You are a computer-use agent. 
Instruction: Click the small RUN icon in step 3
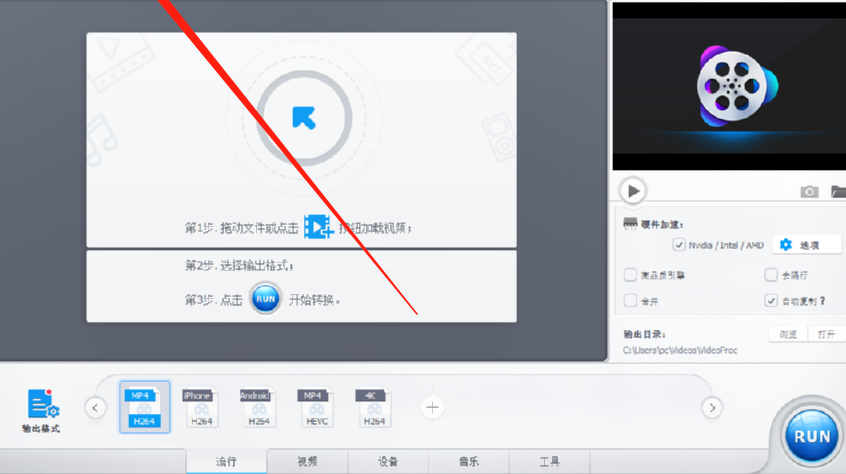[265, 299]
